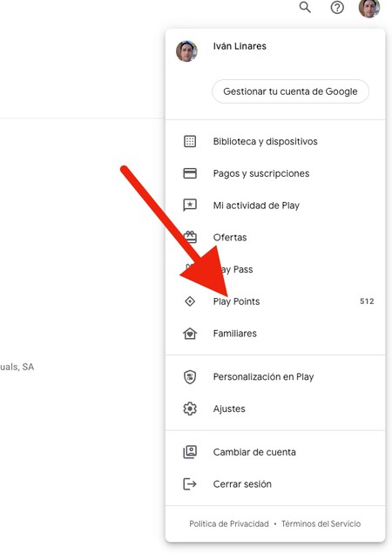
Task: Click the search magnifier icon
Action: pyautogui.click(x=305, y=7)
